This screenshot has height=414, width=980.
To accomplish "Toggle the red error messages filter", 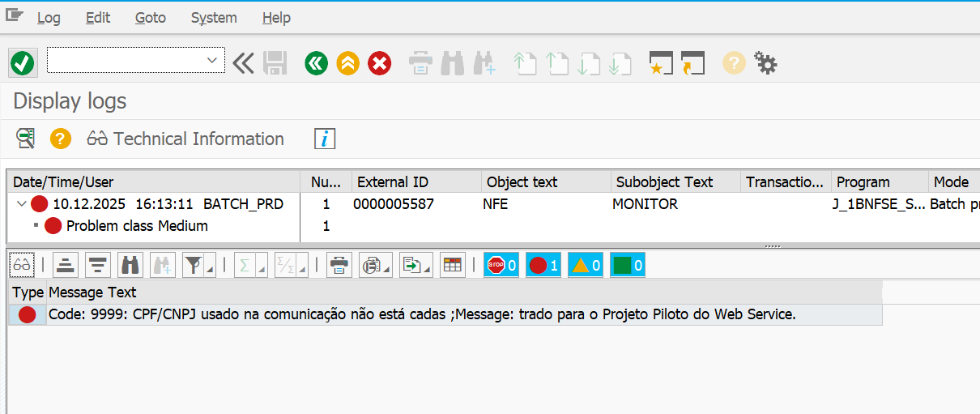I will pyautogui.click(x=543, y=265).
